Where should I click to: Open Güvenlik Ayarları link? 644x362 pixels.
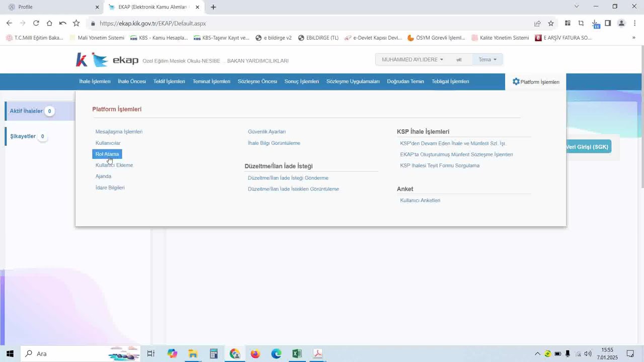(267, 132)
